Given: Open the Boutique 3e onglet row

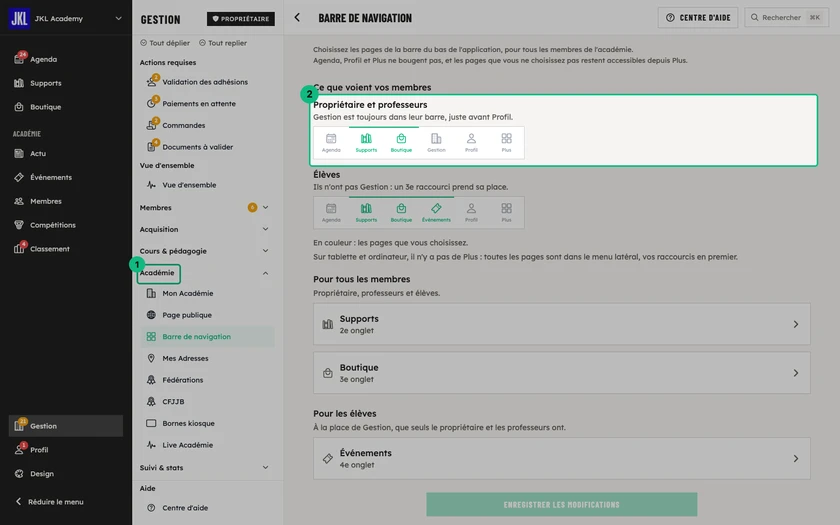Looking at the screenshot, I should (x=561, y=373).
